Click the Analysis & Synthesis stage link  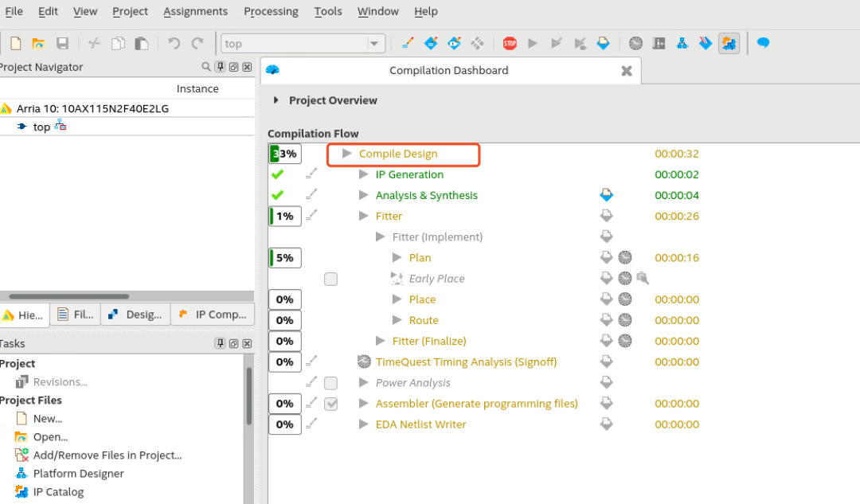(x=426, y=195)
